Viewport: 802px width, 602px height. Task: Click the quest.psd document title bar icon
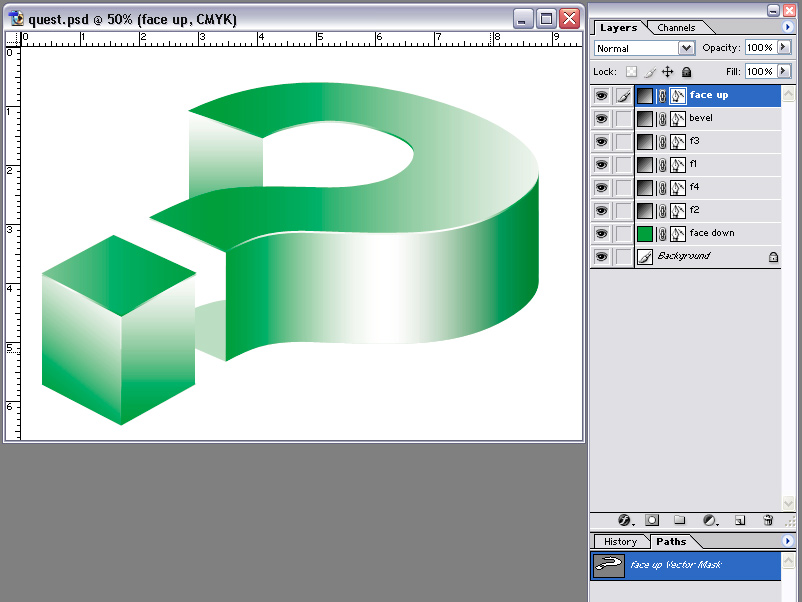point(16,19)
